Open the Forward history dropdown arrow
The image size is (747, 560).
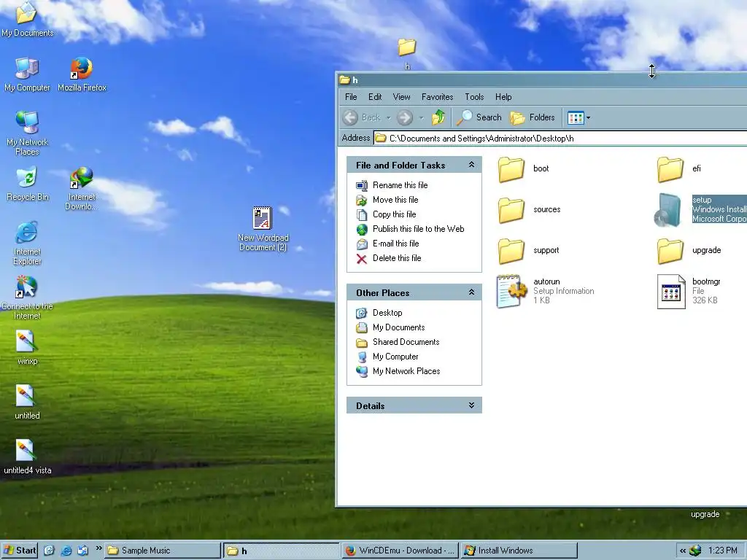tap(421, 117)
